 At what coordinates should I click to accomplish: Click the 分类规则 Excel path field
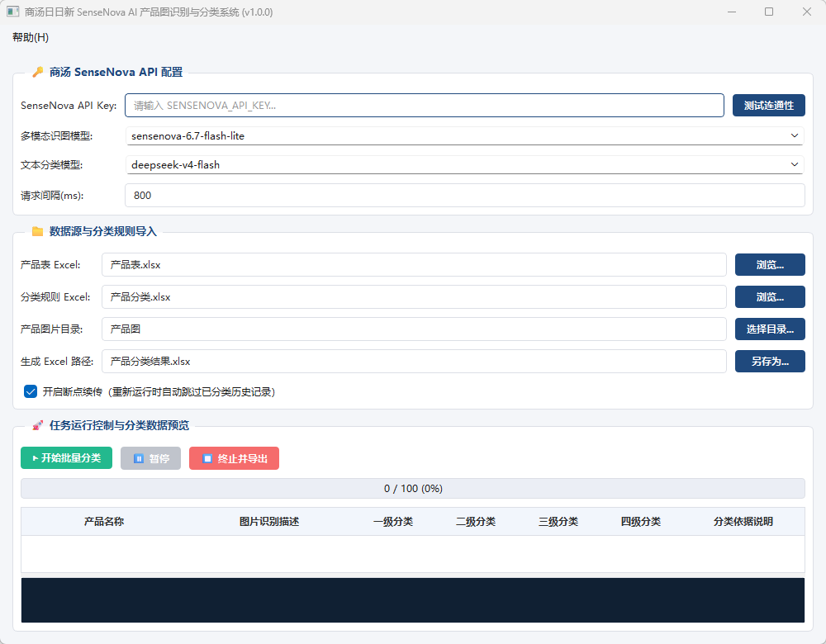point(414,297)
